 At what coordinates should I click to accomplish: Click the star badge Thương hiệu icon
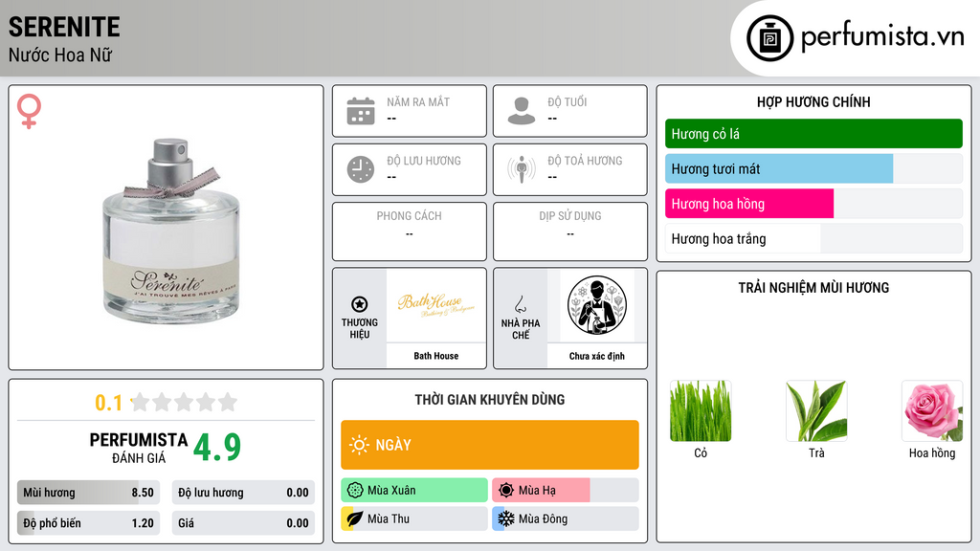360,304
